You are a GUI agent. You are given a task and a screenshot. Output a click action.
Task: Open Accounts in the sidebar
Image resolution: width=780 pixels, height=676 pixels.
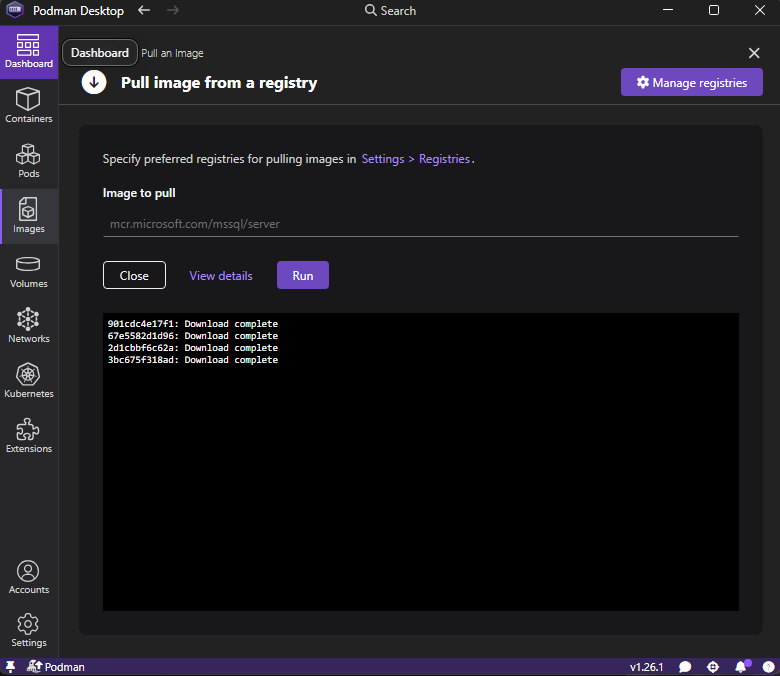pyautogui.click(x=29, y=578)
